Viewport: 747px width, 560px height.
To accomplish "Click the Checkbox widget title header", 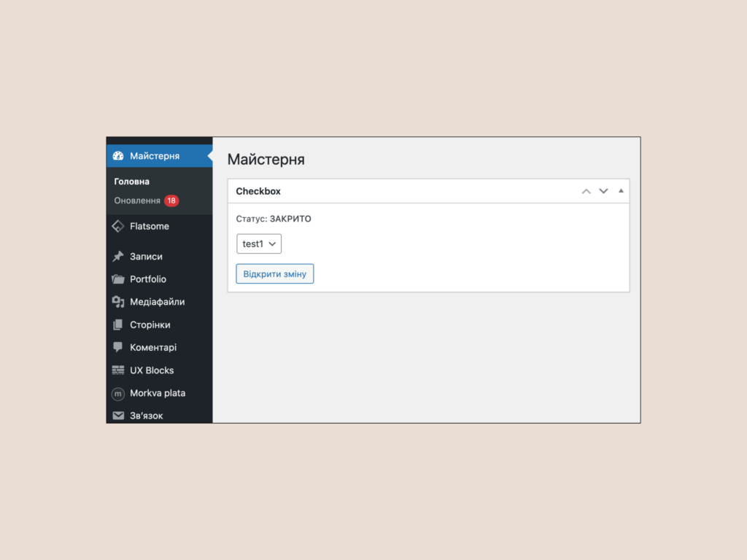I will click(258, 191).
